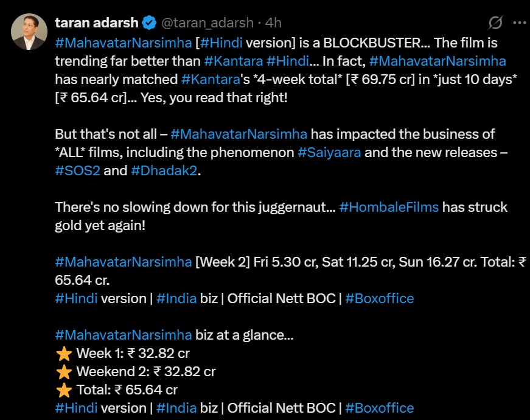Screen dimensions: 530x420
Task: Open the #HombaleFilms hashtag
Action: pos(389,207)
